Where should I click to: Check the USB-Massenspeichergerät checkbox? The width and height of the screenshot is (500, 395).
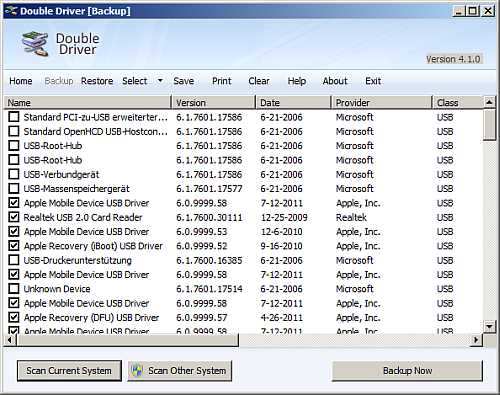(x=14, y=189)
